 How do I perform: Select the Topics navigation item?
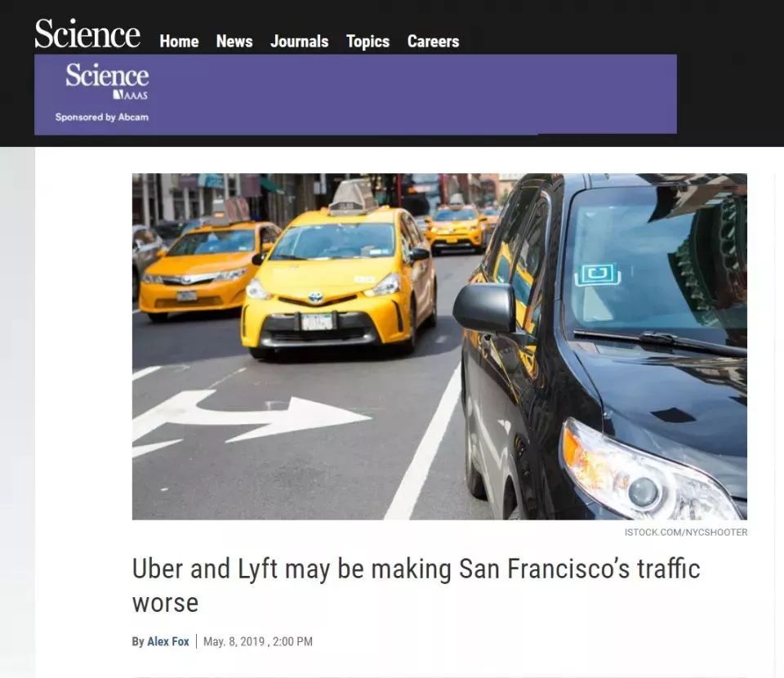click(x=367, y=42)
